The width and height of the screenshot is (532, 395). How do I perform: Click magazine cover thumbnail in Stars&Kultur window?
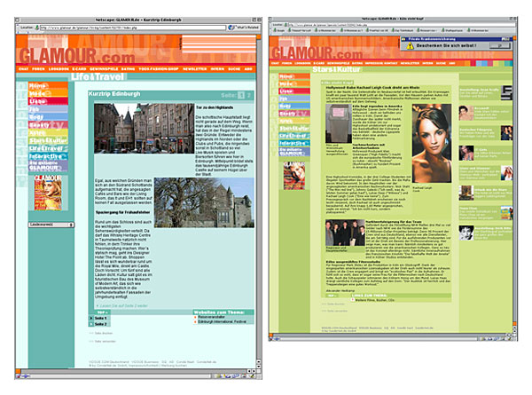[294, 176]
